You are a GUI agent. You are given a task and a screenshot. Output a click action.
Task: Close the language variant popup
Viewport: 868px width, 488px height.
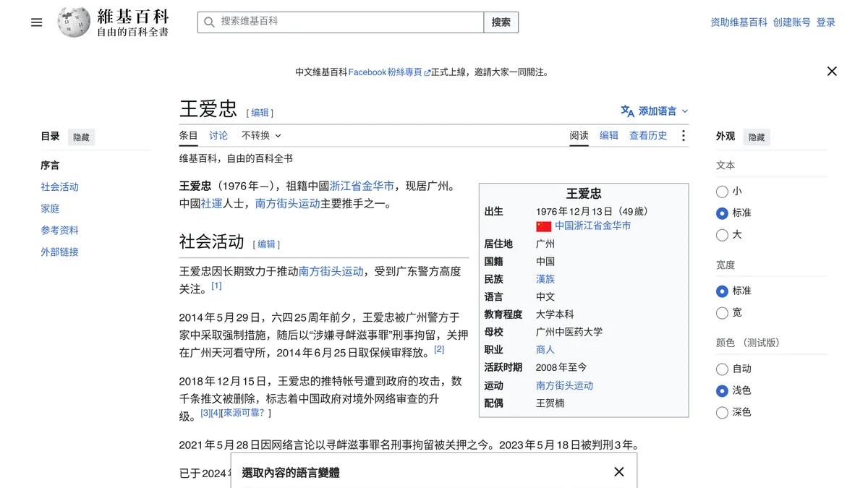(x=619, y=472)
